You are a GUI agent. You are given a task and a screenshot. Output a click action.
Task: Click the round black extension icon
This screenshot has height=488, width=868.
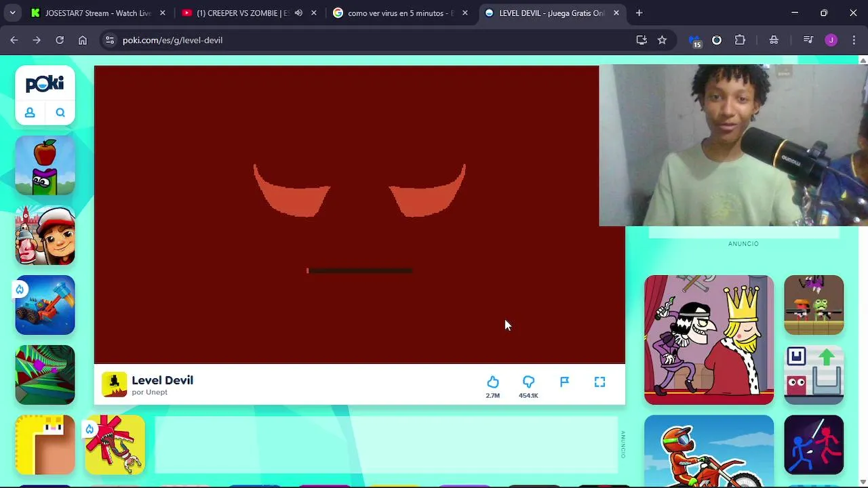(x=717, y=40)
